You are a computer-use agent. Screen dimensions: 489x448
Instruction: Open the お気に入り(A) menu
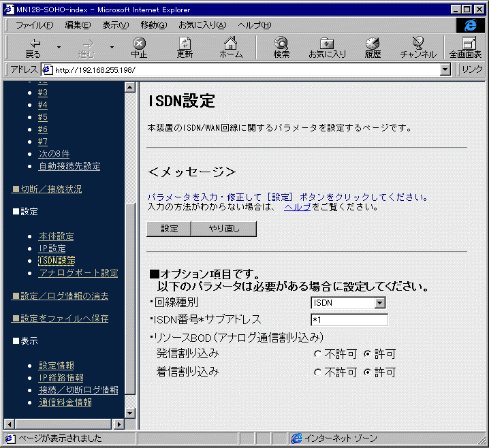tap(202, 25)
